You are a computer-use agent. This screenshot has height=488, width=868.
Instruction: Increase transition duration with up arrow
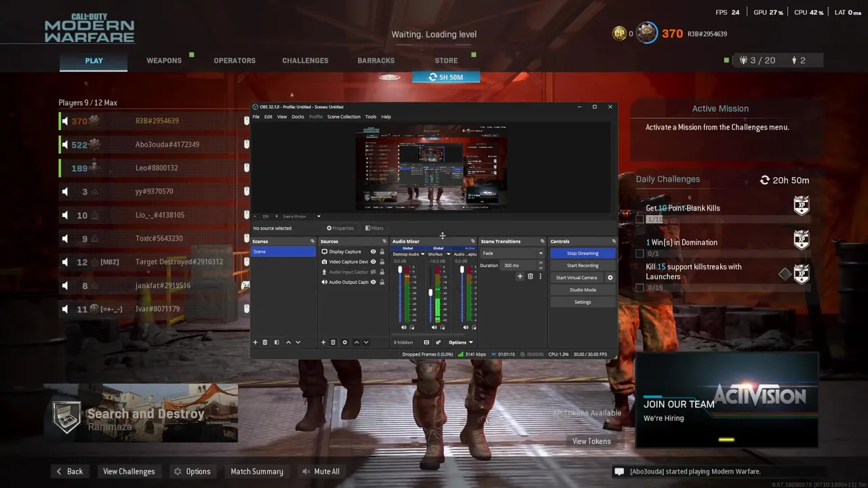pyautogui.click(x=540, y=263)
